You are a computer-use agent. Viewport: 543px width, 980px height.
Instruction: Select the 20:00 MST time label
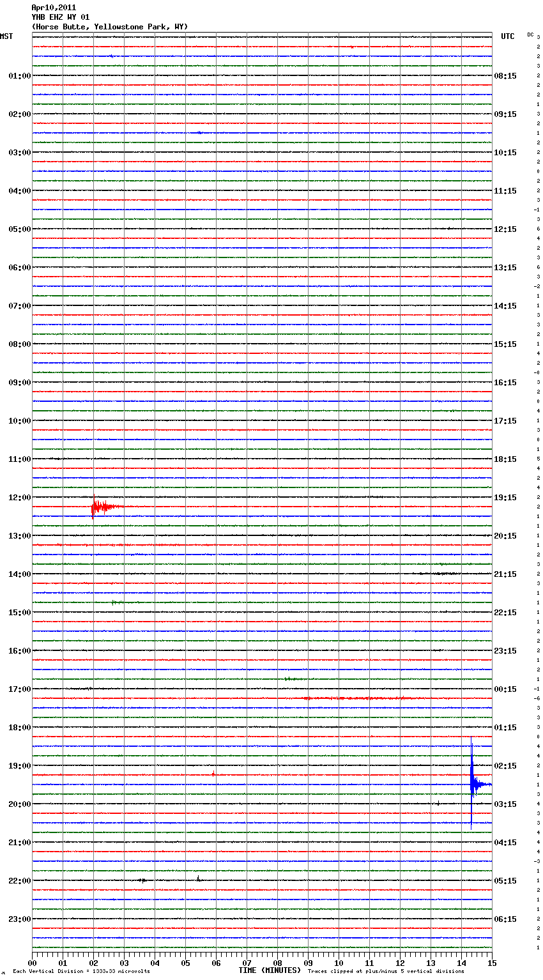(x=20, y=804)
